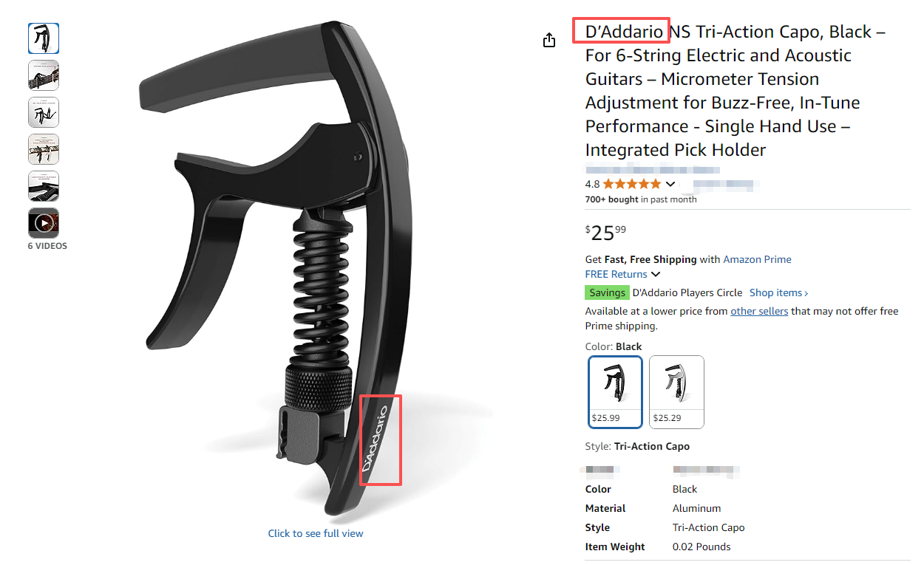This screenshot has height=565, width=924.
Task: Click the share icon beside the title
Action: click(549, 40)
